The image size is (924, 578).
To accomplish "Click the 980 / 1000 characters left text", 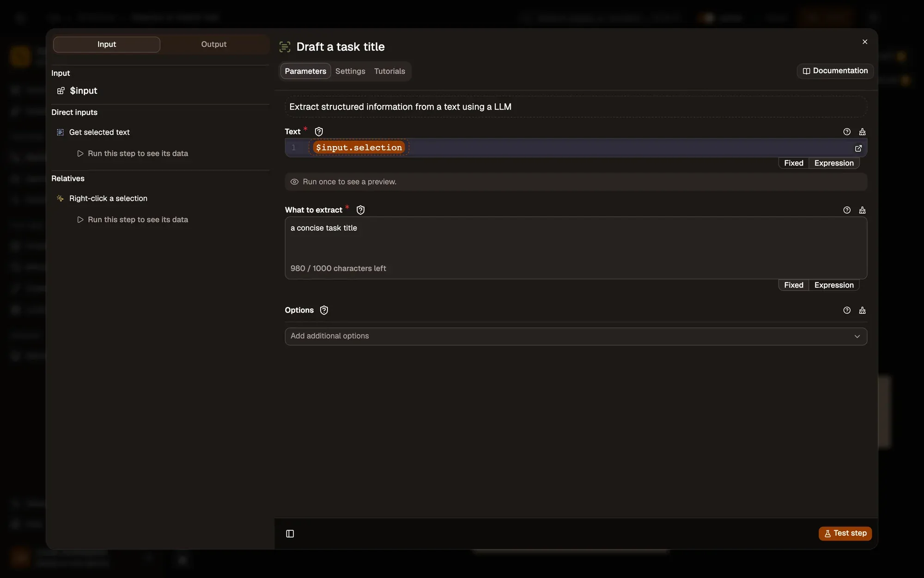I will pyautogui.click(x=338, y=269).
